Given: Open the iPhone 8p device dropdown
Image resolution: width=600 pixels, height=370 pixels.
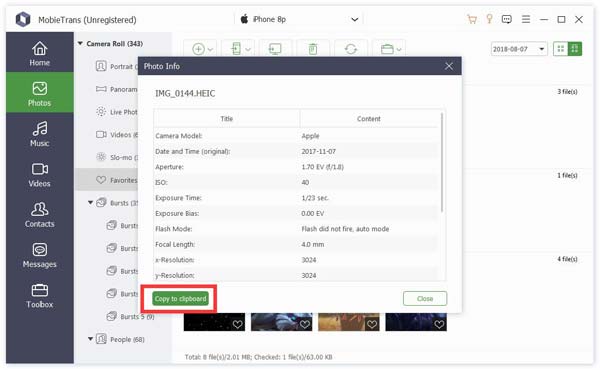Looking at the screenshot, I should tap(299, 19).
